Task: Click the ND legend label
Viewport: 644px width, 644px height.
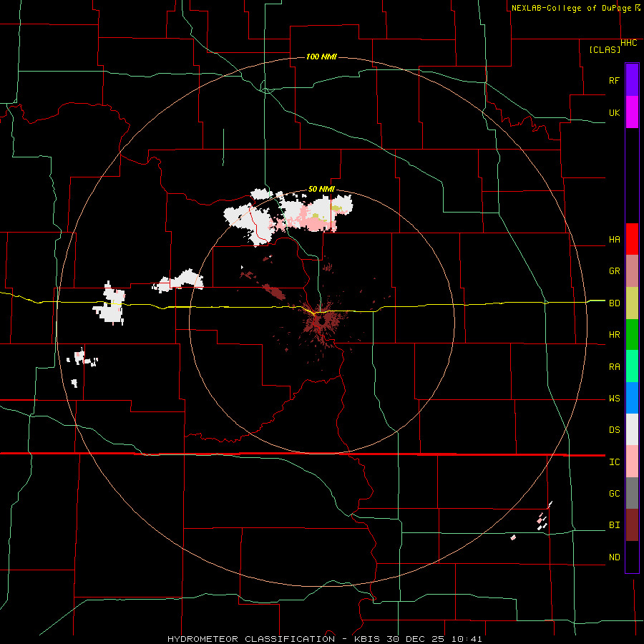Action: click(x=614, y=557)
